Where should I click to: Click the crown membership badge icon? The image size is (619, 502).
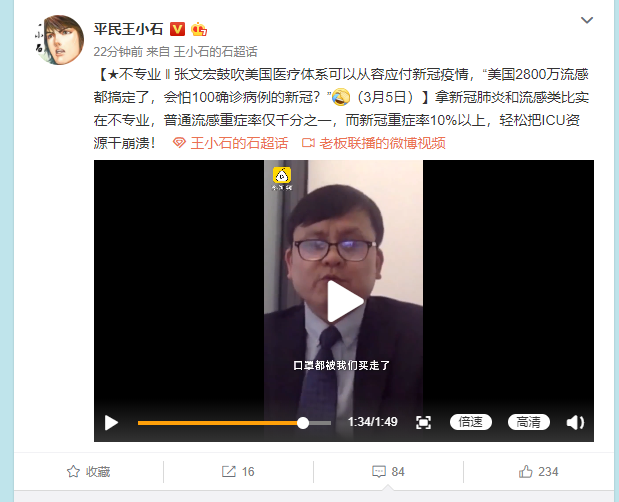tap(199, 29)
